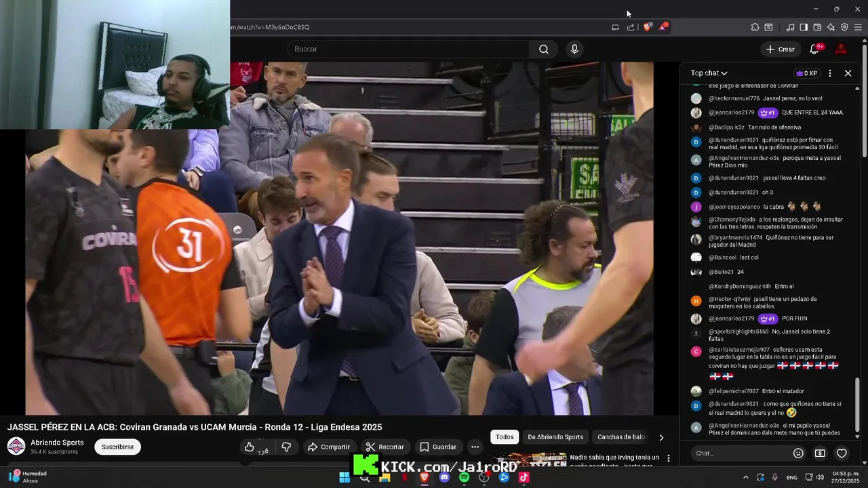Open Brave VPN shield icon
The image size is (868, 488).
[x=844, y=27]
